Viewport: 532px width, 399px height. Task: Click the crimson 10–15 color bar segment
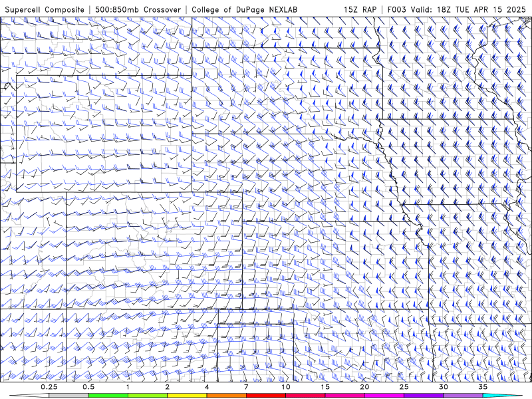click(x=305, y=396)
